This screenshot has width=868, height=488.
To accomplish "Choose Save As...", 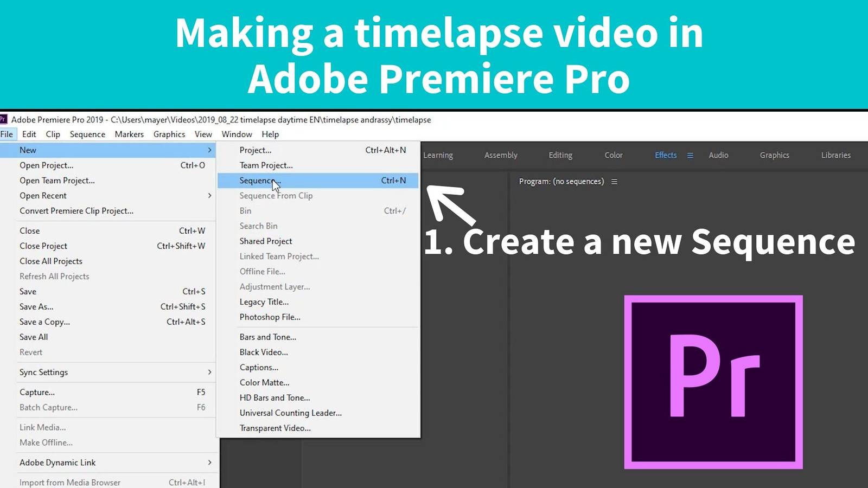I will pyautogui.click(x=108, y=306).
